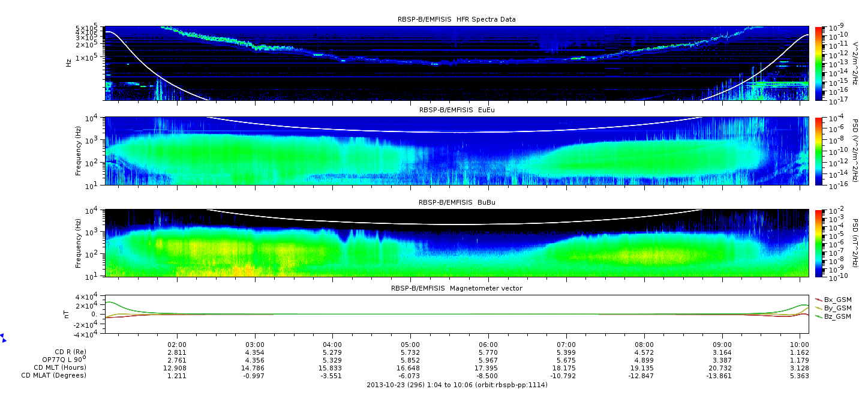Click the blue arrow markers at left edge
868x395 pixels.
[x=3, y=338]
